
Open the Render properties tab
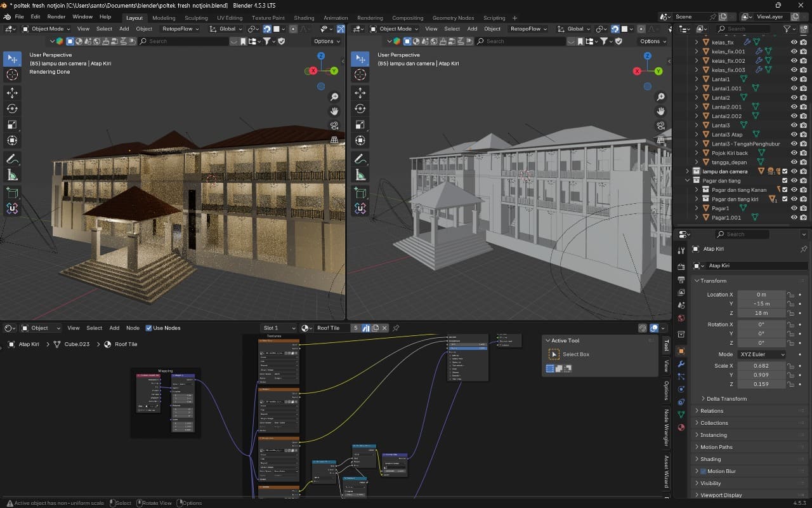(681, 267)
